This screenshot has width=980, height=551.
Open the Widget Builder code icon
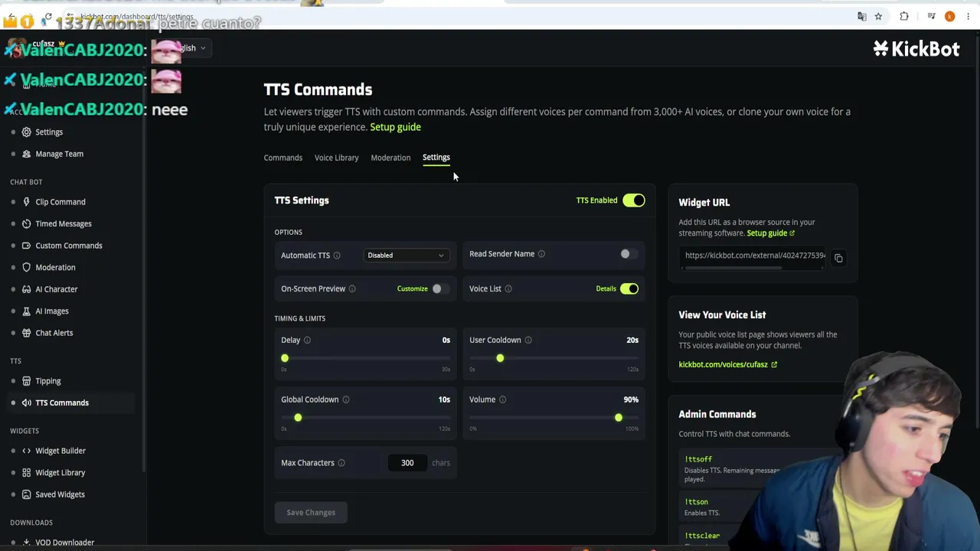[x=27, y=451]
